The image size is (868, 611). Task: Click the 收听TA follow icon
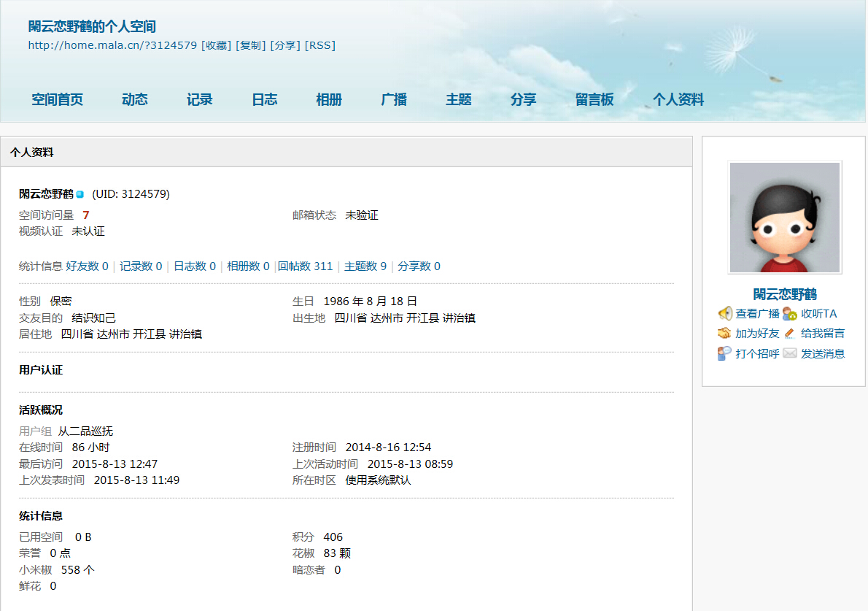point(790,314)
